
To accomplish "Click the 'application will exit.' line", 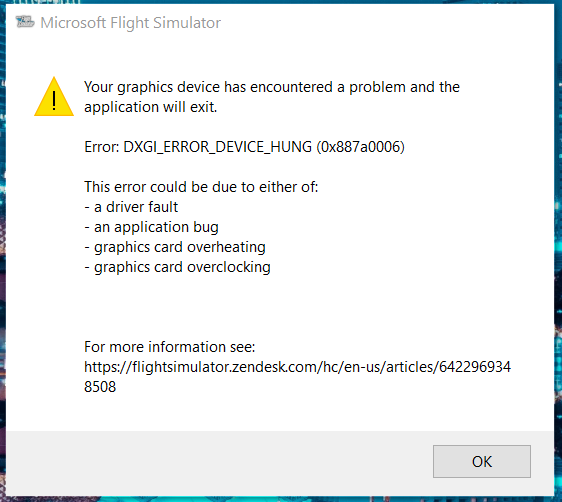I will (151, 107).
